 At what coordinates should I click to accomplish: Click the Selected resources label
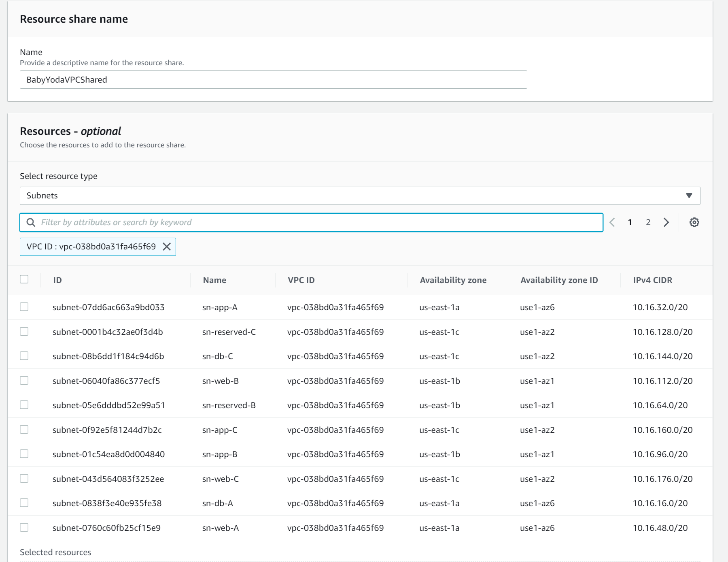click(55, 552)
